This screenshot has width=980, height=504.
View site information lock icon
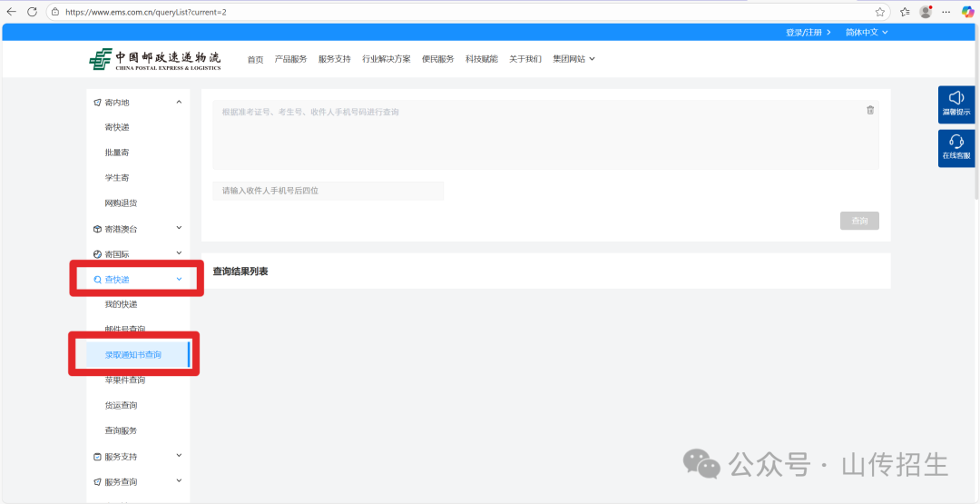click(55, 12)
